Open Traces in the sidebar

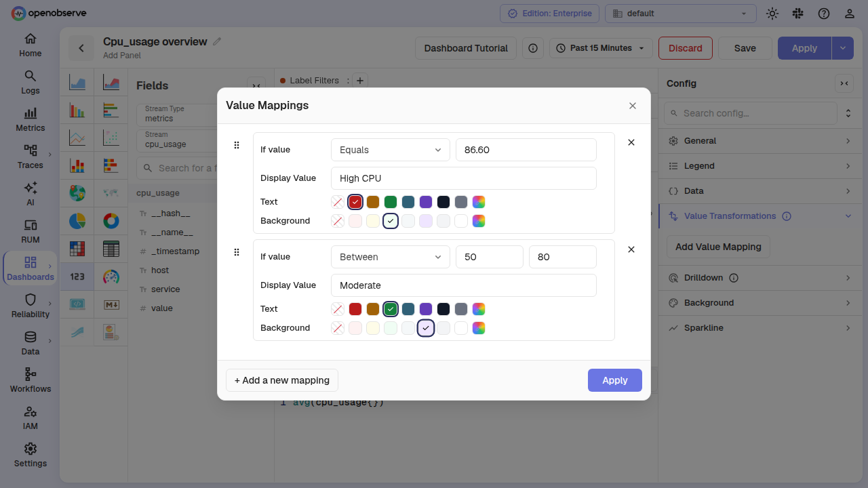(x=31, y=157)
